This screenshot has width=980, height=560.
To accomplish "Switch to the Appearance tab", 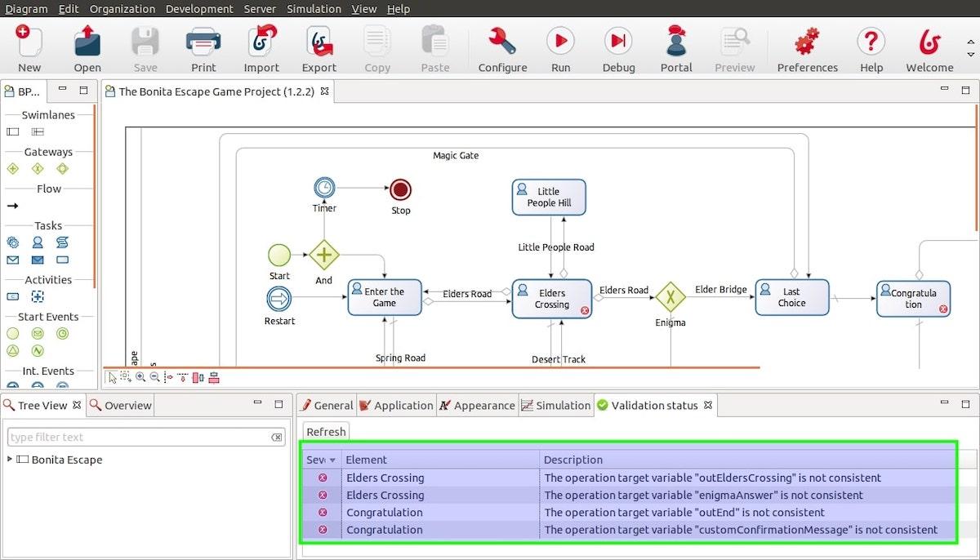I will pyautogui.click(x=476, y=405).
